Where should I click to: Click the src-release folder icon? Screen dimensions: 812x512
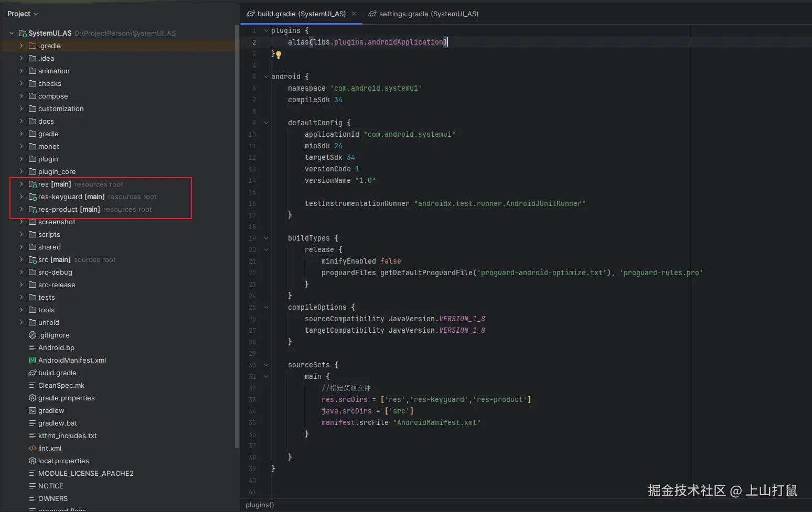[x=33, y=285]
